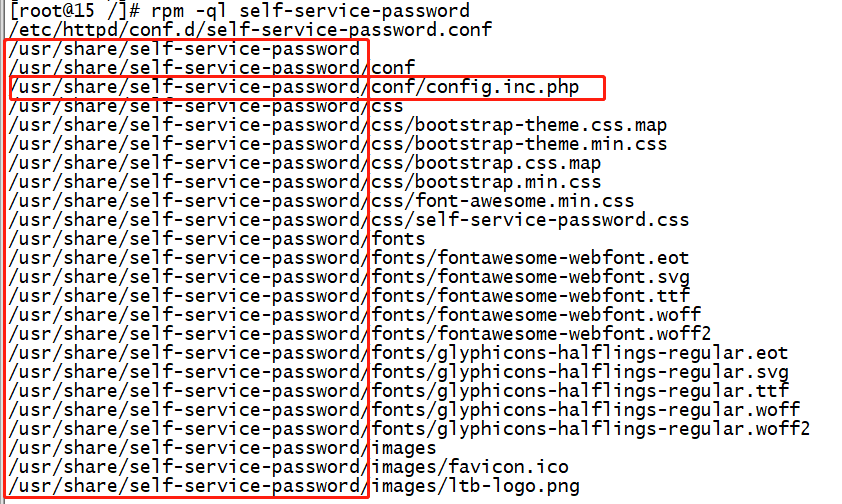Image resolution: width=842 pixels, height=504 pixels.
Task: Click the /etc/httpd/conf.d/self-service-password.conf path
Action: coord(250,29)
